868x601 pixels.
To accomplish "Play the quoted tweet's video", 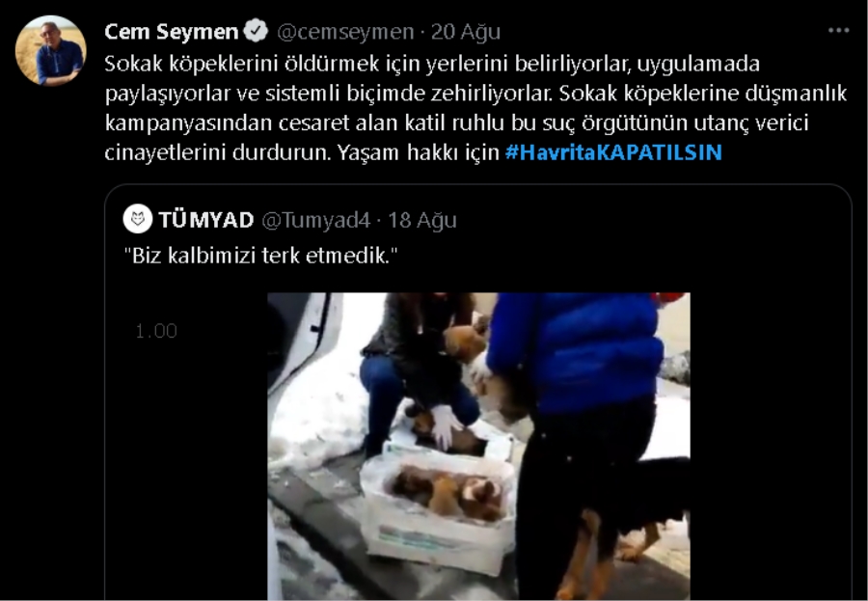I will coord(478,447).
